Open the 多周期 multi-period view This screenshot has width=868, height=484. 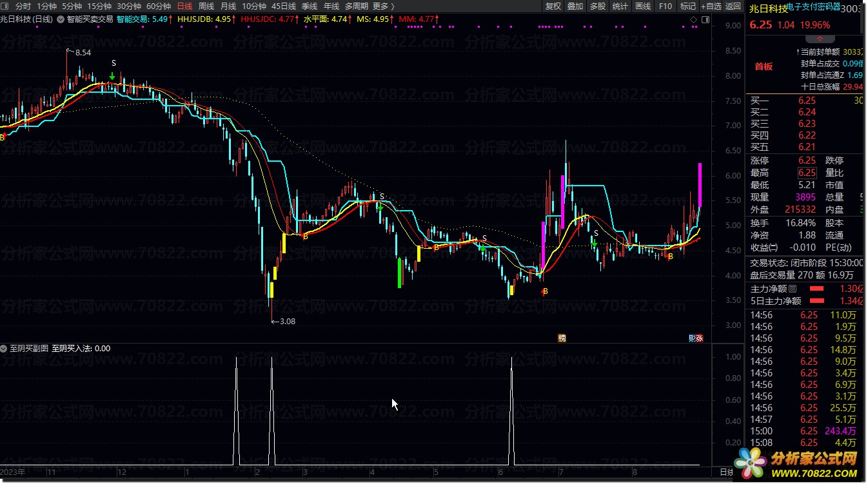(356, 6)
